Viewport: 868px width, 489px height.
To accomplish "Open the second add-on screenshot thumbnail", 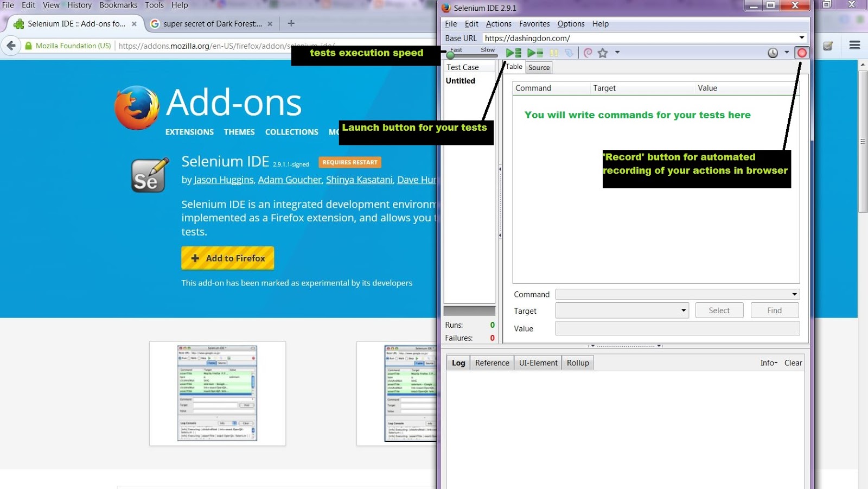I will (x=397, y=393).
